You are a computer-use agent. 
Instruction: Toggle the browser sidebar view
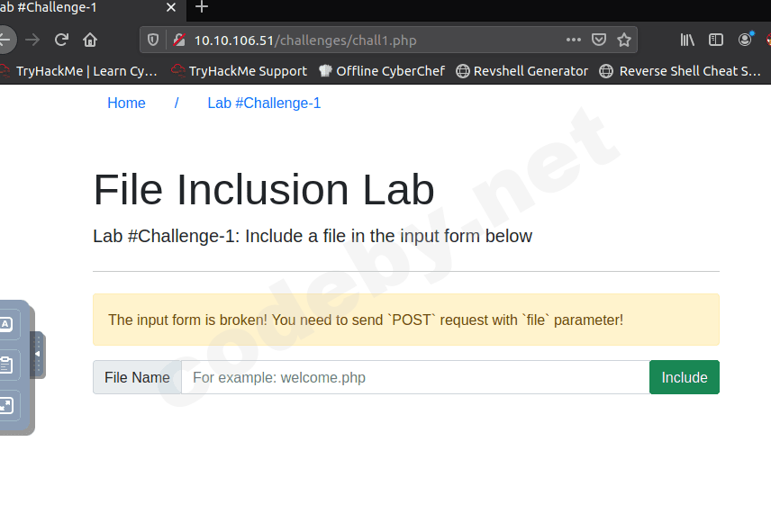716,40
